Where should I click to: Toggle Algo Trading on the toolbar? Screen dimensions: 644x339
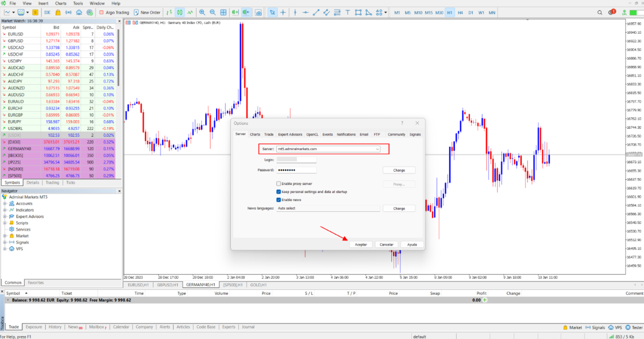[x=114, y=13]
